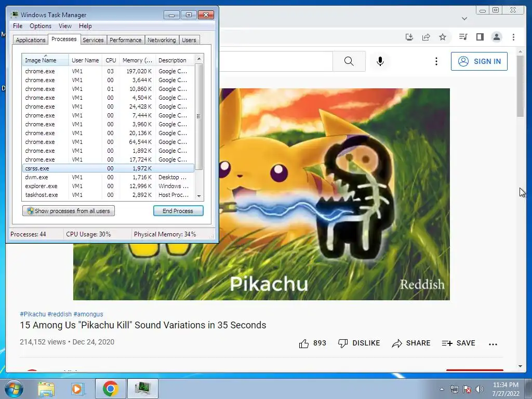532x399 pixels.
Task: Open Windows Media Player taskbar icon
Action: [x=77, y=389]
